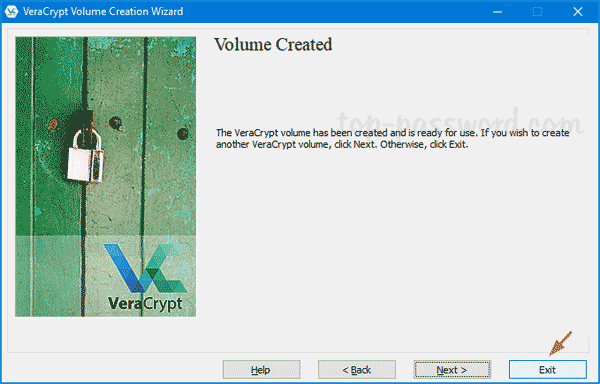The height and width of the screenshot is (384, 600).
Task: Click the window title VeraCrypt Volume Creation Wizard
Action: (103, 11)
